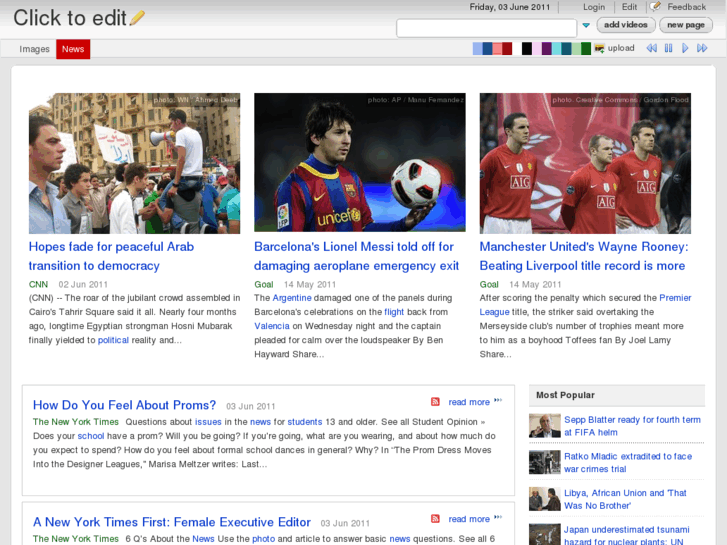Follow the 'flight' link
Screen dimensions: 727x545
[x=394, y=312]
